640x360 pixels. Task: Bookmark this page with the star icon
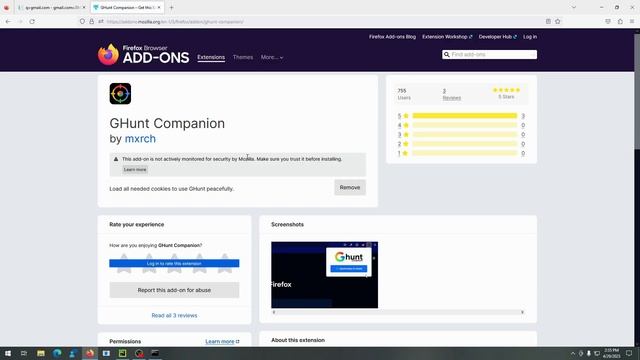pyautogui.click(x=558, y=21)
